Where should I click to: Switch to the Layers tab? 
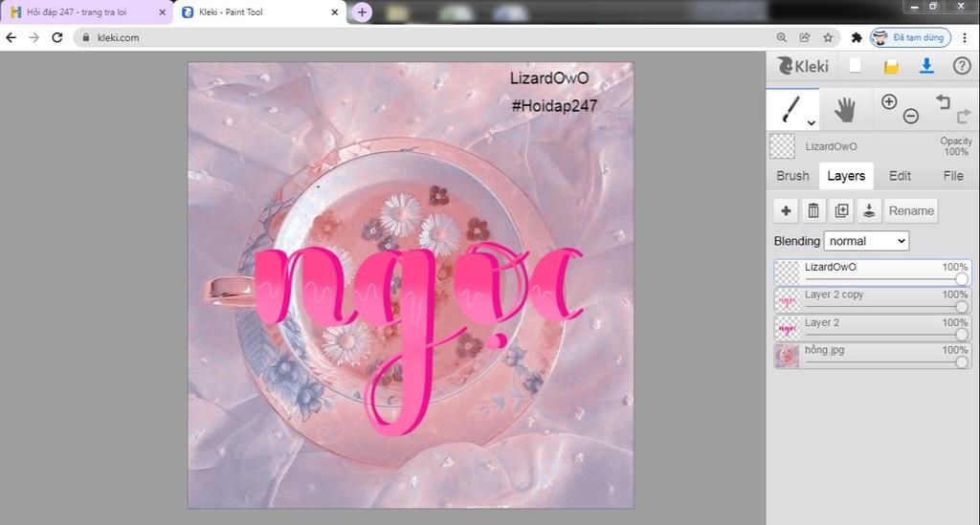[x=846, y=176]
